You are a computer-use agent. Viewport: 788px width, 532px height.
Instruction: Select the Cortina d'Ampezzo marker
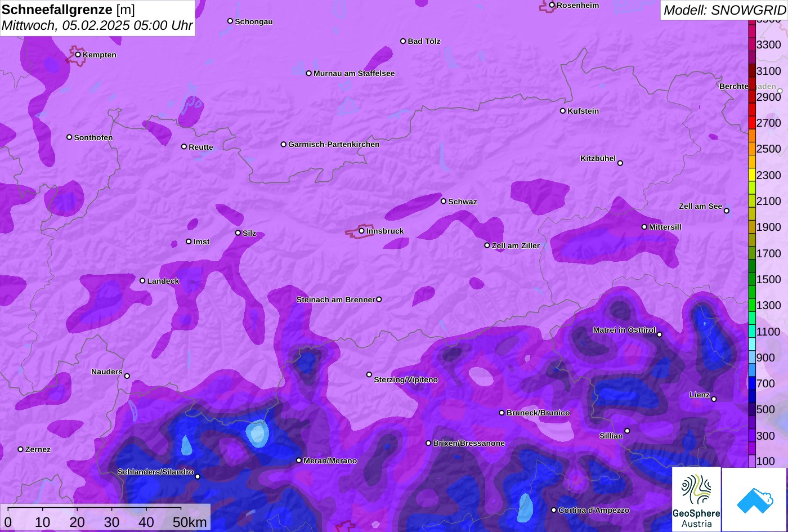tap(554, 510)
